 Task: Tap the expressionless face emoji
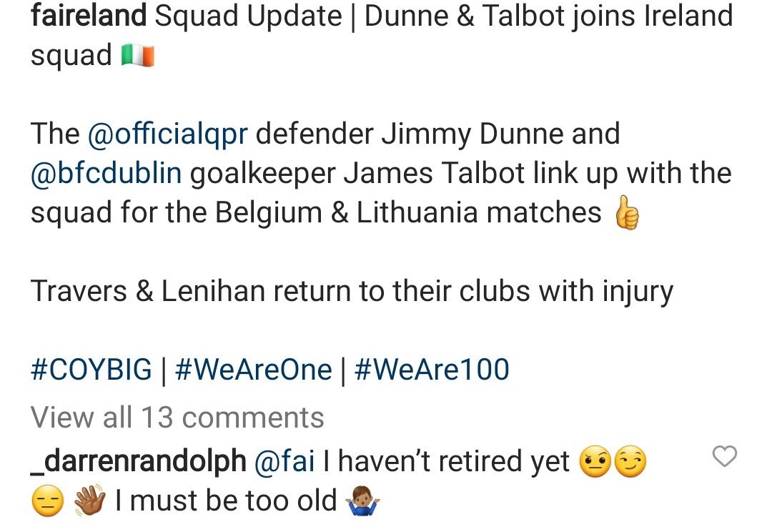pyautogui.click(x=47, y=501)
